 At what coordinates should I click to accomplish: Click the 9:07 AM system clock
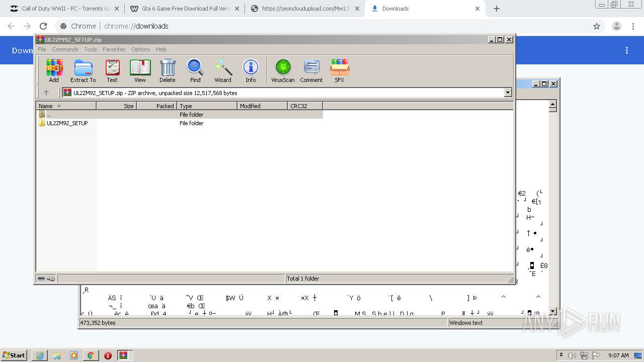[x=618, y=355]
